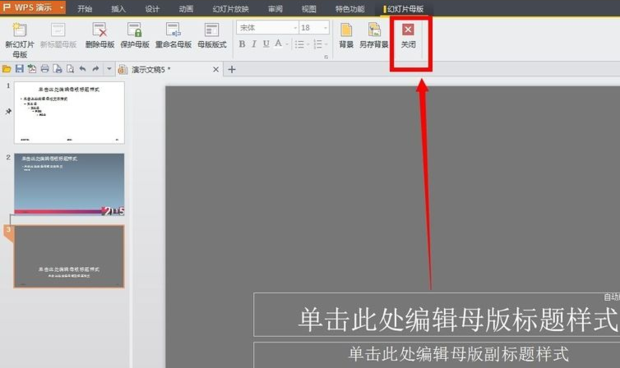Close the 演示文稿5 document tab

pyautogui.click(x=215, y=70)
